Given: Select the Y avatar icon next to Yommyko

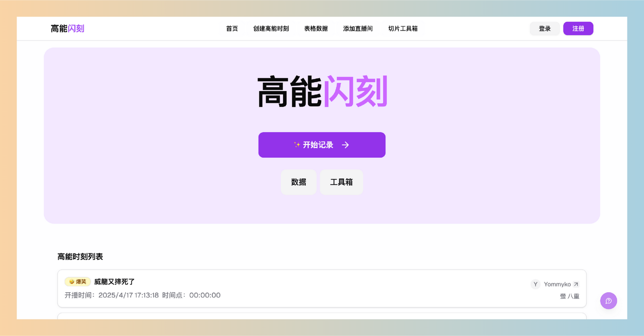Looking at the screenshot, I should [x=535, y=284].
